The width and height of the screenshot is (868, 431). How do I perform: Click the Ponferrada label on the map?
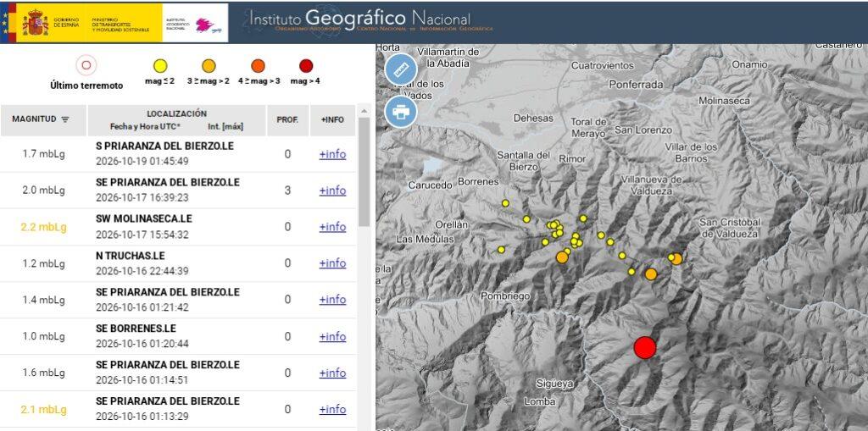tap(636, 85)
